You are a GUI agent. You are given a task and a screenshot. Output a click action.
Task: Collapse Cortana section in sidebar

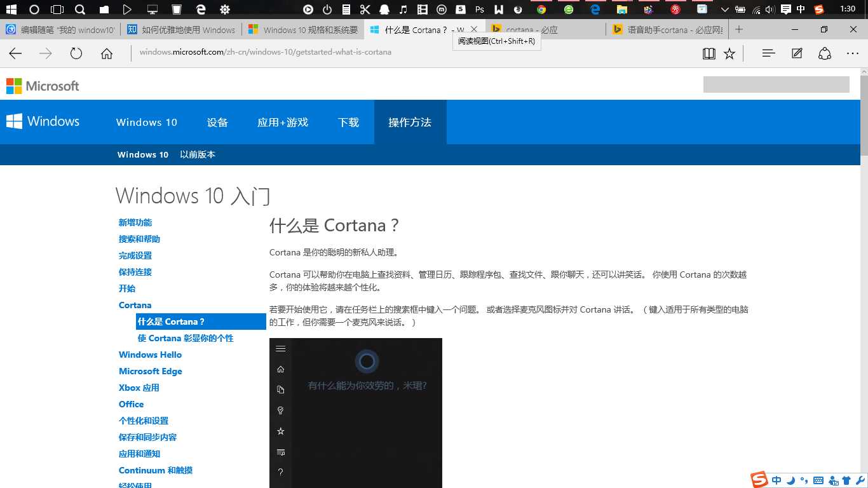135,305
